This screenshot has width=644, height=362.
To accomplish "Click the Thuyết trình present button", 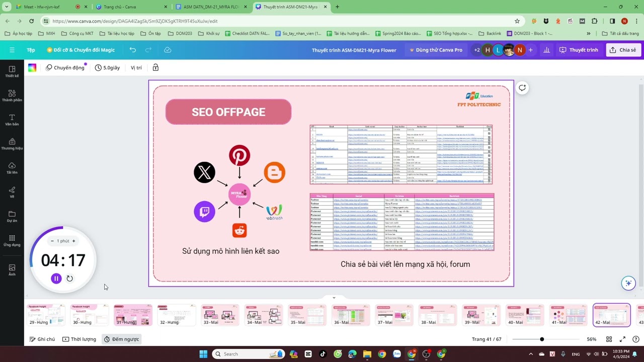I will (x=579, y=50).
